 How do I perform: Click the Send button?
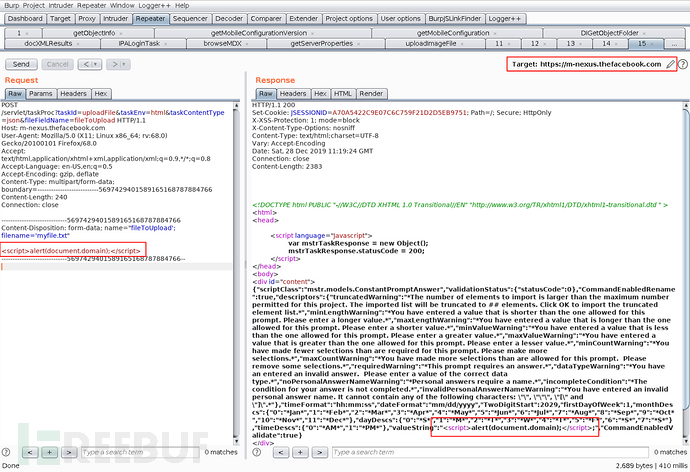21,64
